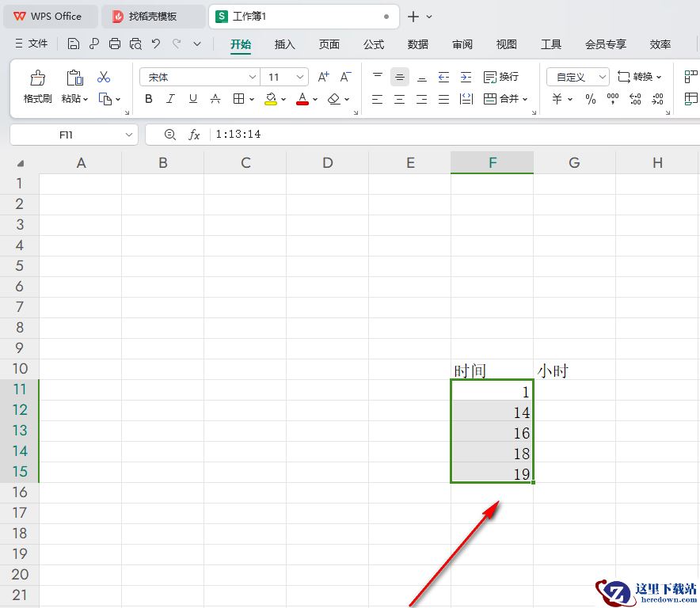The width and height of the screenshot is (700, 608).
Task: Switch to the Data (数据) tab
Action: point(418,44)
